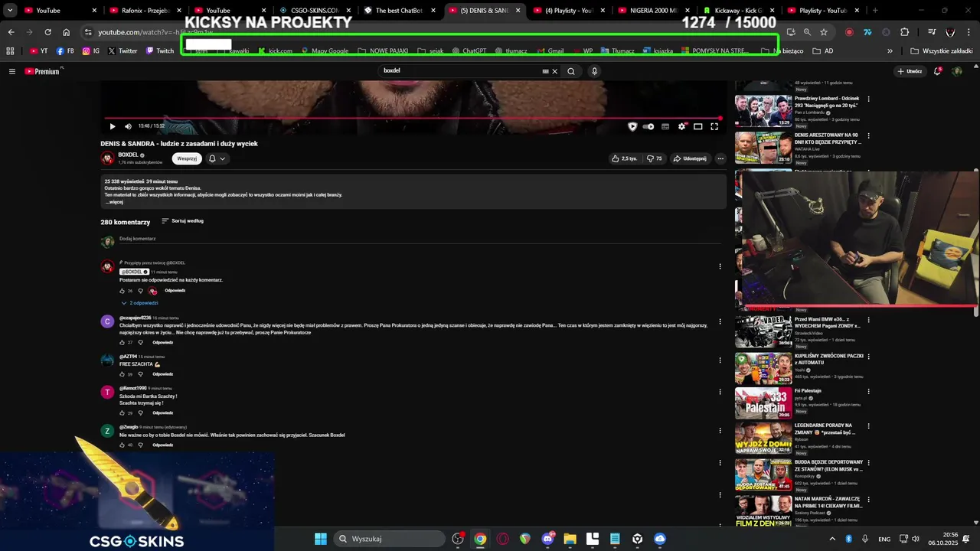Open options for Fri Palestajn video
This screenshot has width=980, height=551.
point(868,391)
